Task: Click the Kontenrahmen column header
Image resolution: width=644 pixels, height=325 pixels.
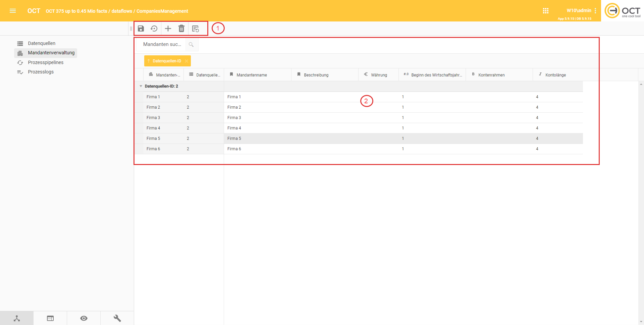Action: pyautogui.click(x=491, y=75)
